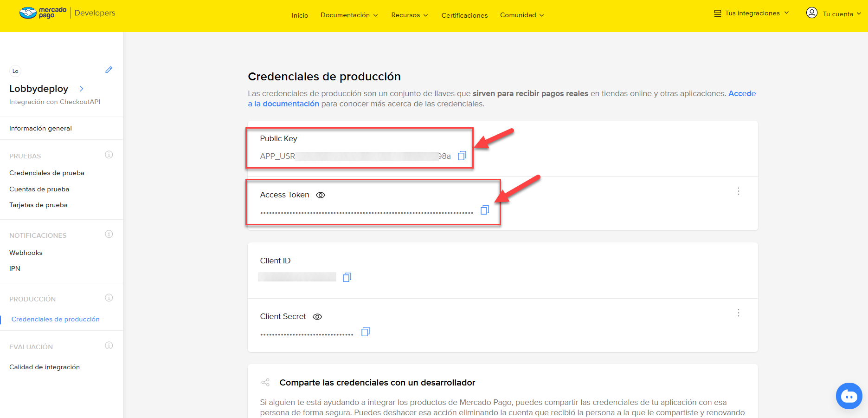868x418 pixels.
Task: Copy the Client ID value
Action: coord(347,277)
